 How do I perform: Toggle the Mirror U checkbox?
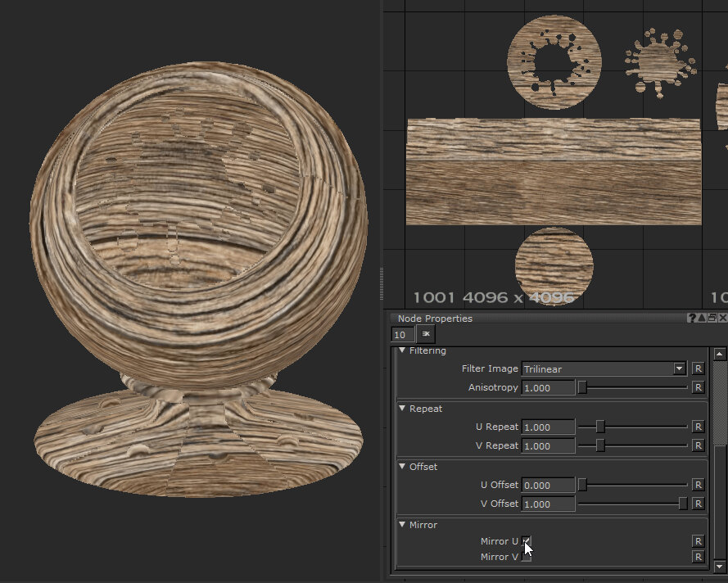(x=527, y=541)
